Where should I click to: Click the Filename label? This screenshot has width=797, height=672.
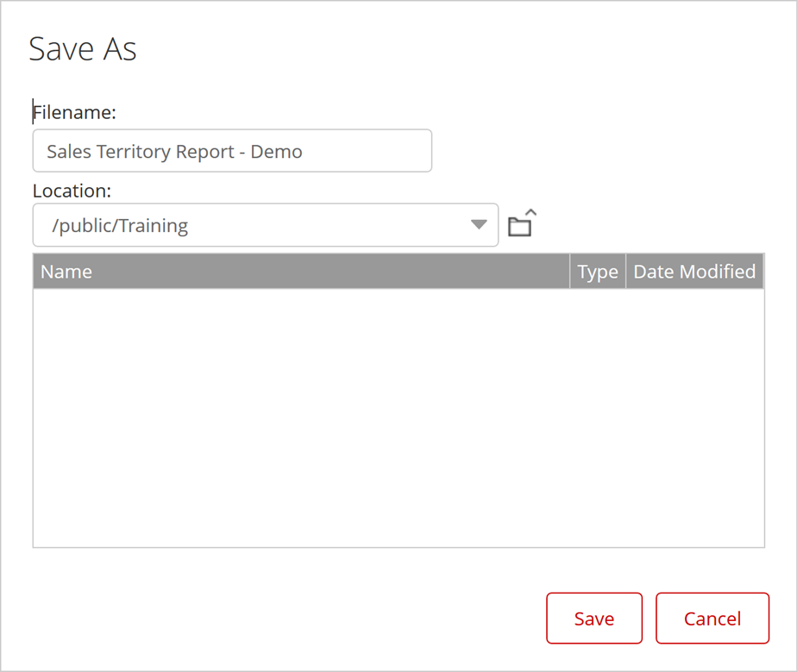(75, 112)
